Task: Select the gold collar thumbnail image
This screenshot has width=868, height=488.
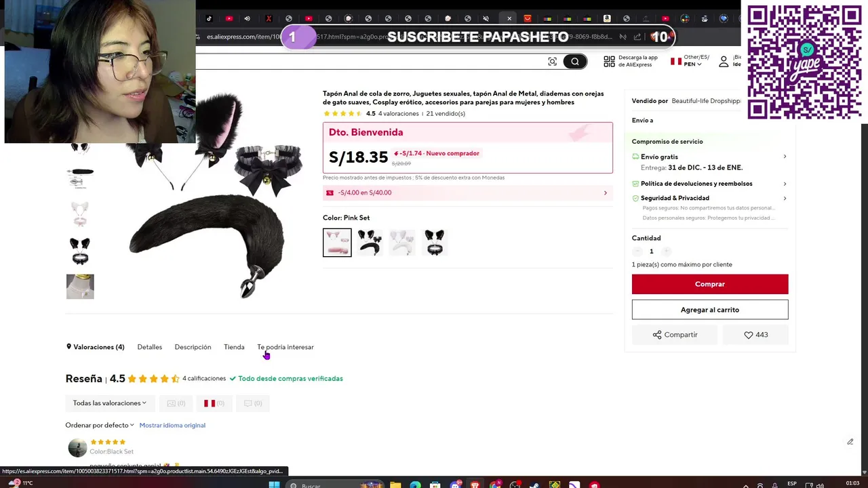Action: (x=80, y=286)
